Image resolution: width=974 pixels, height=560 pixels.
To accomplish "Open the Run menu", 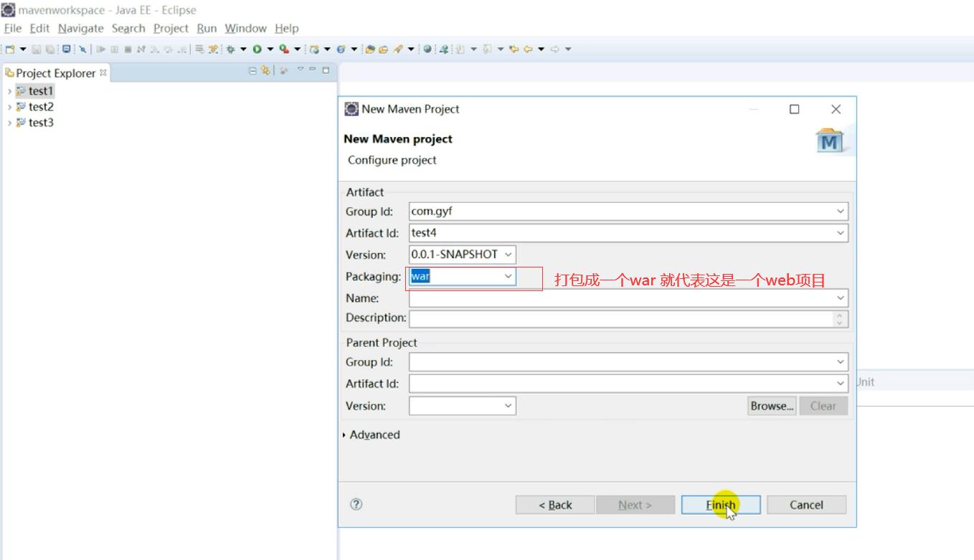I will [x=207, y=28].
